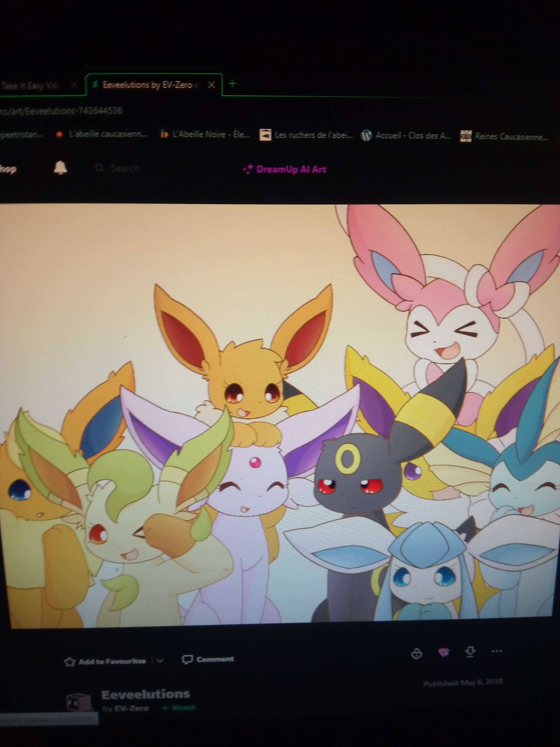Open DreamUp AI Art
Image resolution: width=560 pixels, height=747 pixels.
[284, 169]
